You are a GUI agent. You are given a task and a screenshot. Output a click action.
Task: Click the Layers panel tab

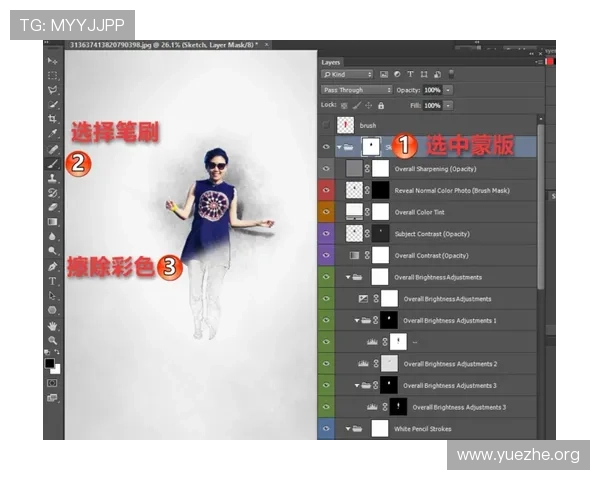click(331, 62)
